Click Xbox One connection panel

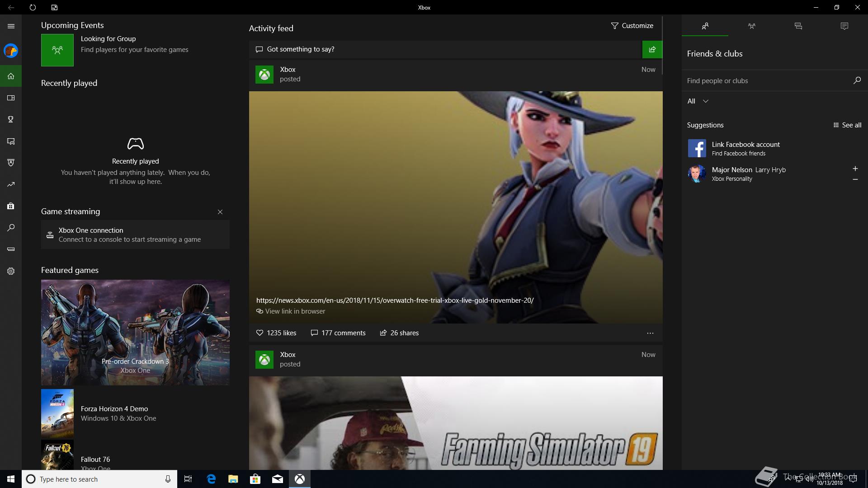135,235
